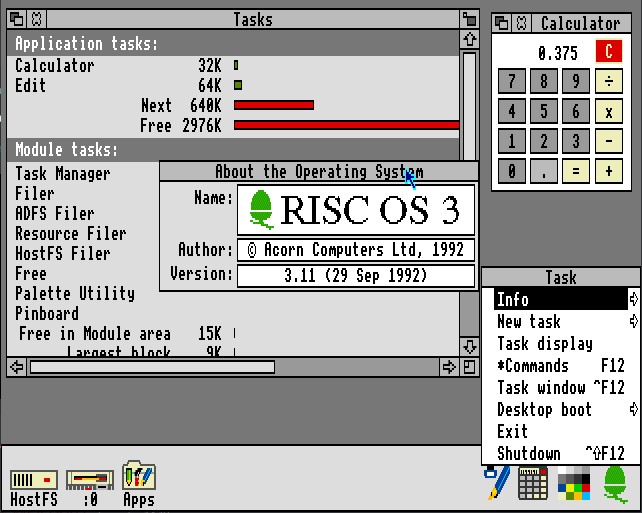Click calculator multiply x key
The image size is (642, 513).
pyautogui.click(x=609, y=111)
